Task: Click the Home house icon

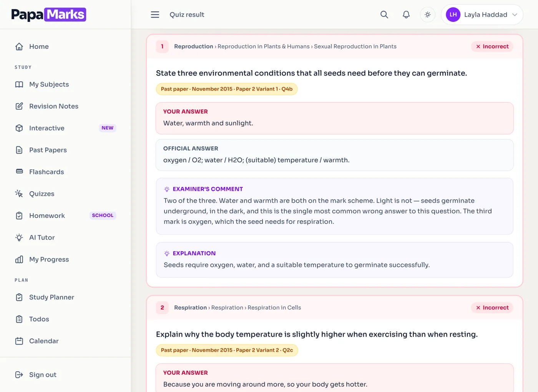Action: [x=19, y=46]
